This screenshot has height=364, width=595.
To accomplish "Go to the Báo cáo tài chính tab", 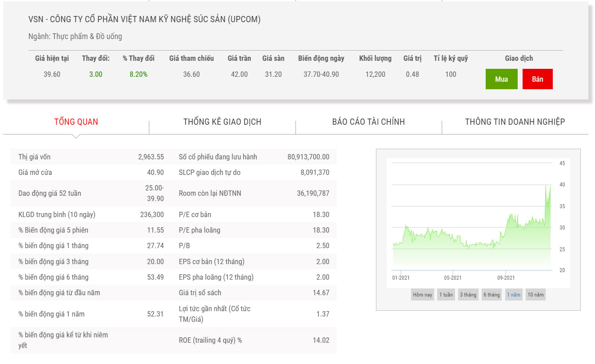I will point(368,122).
